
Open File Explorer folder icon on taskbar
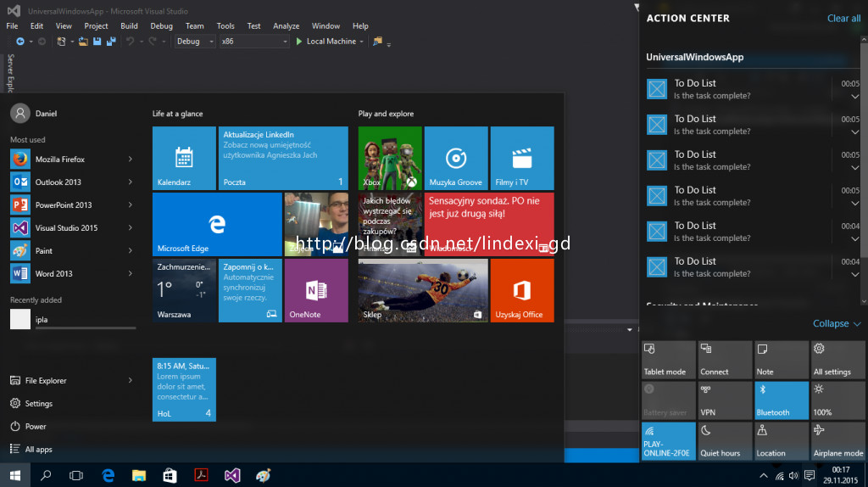click(139, 475)
